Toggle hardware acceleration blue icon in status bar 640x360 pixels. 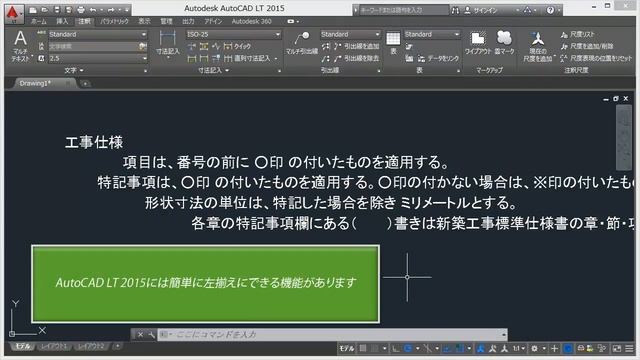(568, 348)
